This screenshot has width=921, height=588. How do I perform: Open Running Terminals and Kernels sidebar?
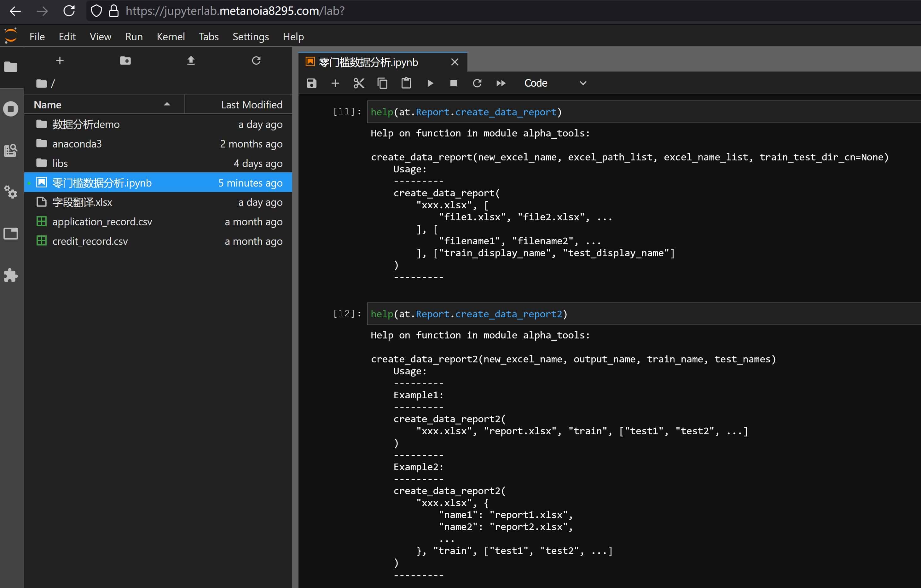coord(11,109)
